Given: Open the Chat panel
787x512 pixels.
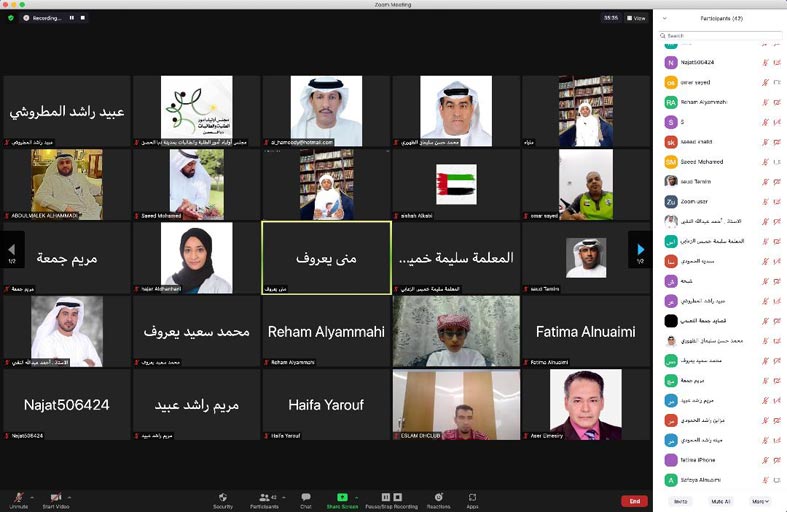Looking at the screenshot, I should coord(305,498).
